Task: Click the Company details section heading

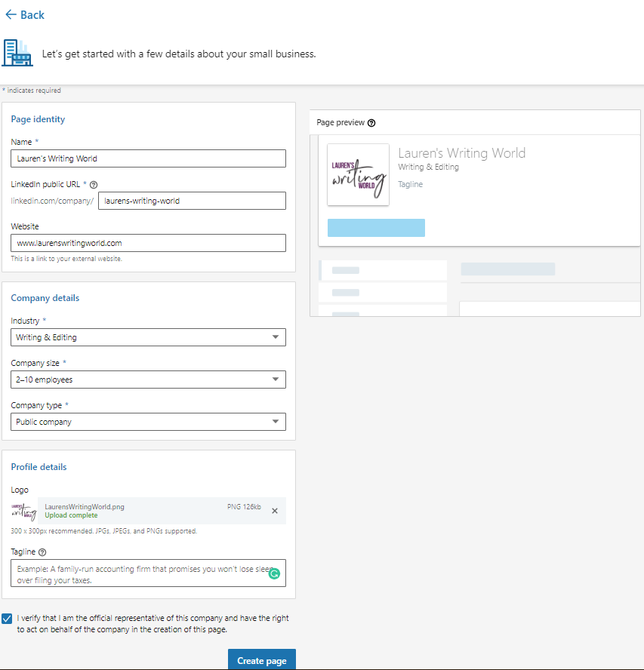Action: pos(45,298)
